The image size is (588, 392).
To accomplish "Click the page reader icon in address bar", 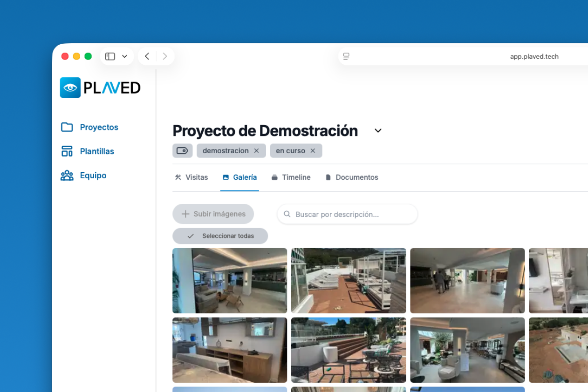I will [346, 56].
